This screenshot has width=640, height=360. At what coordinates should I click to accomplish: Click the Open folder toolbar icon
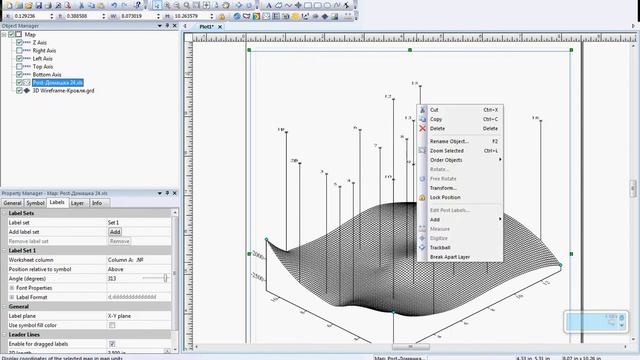(29, 5)
